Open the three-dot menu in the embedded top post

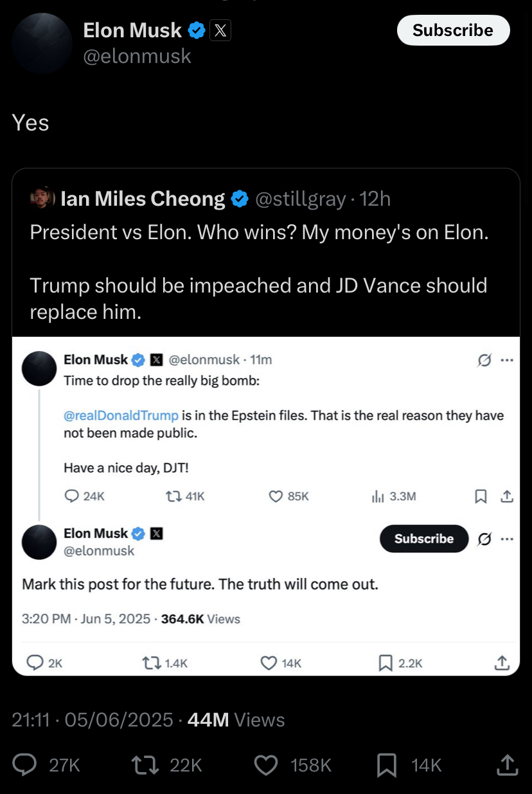[x=507, y=360]
